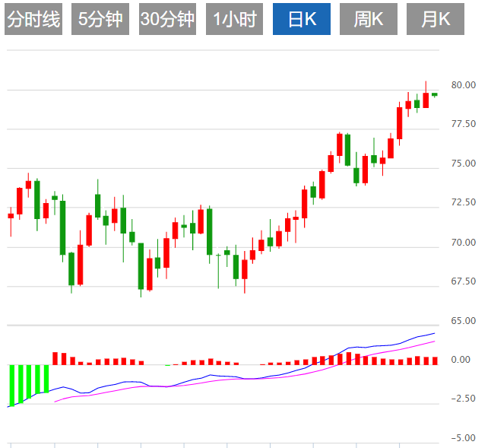Screen dimensions: 491x448
Task: Click the 77.50 price axis label
Action: [464, 124]
